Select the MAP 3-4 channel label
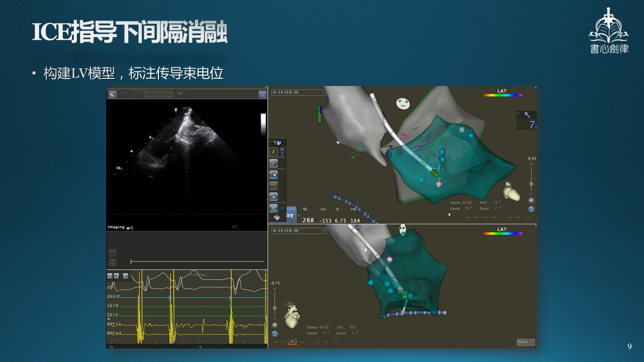The width and height of the screenshot is (644, 362). coord(114,333)
